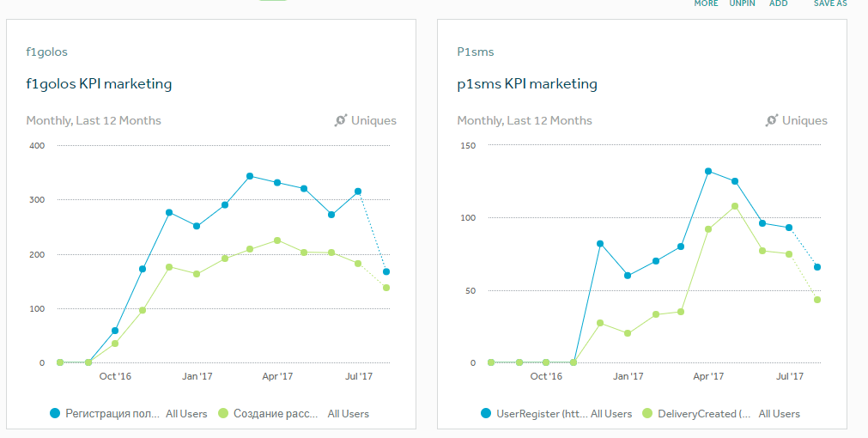Click blue Apr '17 peak point in p1sms chart
Viewport: 868px width, 438px height.
click(708, 171)
